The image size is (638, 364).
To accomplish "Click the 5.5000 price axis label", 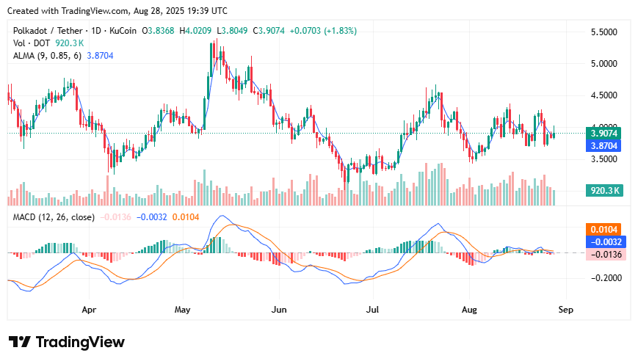I will tap(603, 32).
